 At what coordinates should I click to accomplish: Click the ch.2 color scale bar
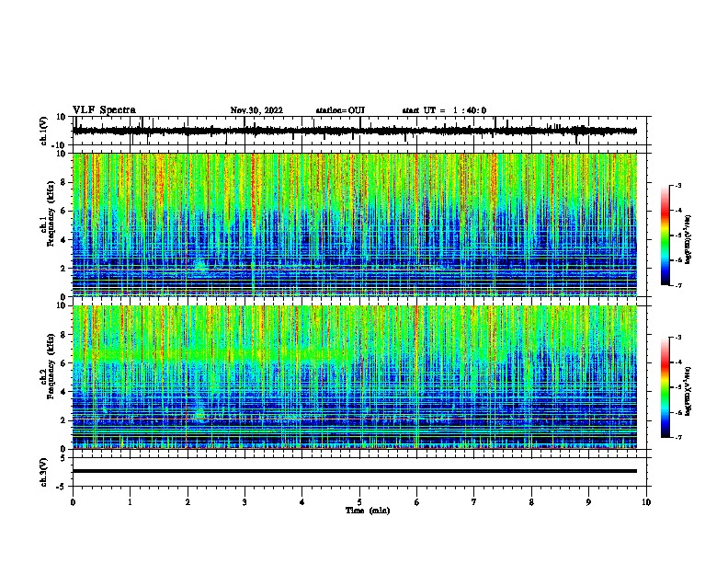[665, 387]
